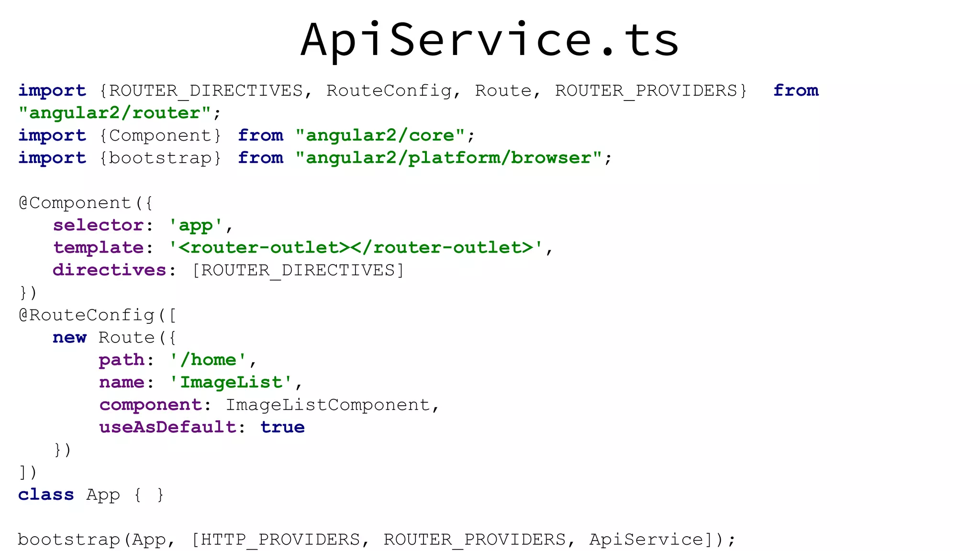Click the 'ImageList' name string
980x551 pixels.
click(231, 382)
